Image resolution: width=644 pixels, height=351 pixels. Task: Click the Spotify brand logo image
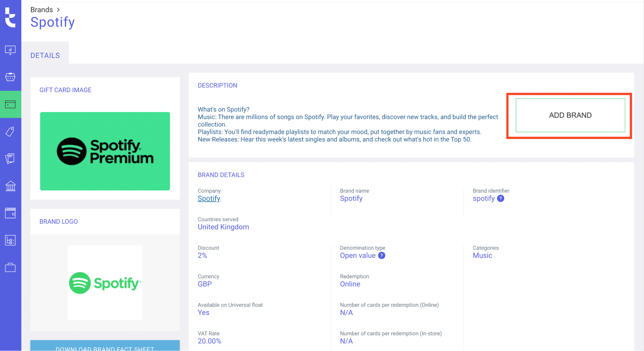(x=105, y=283)
